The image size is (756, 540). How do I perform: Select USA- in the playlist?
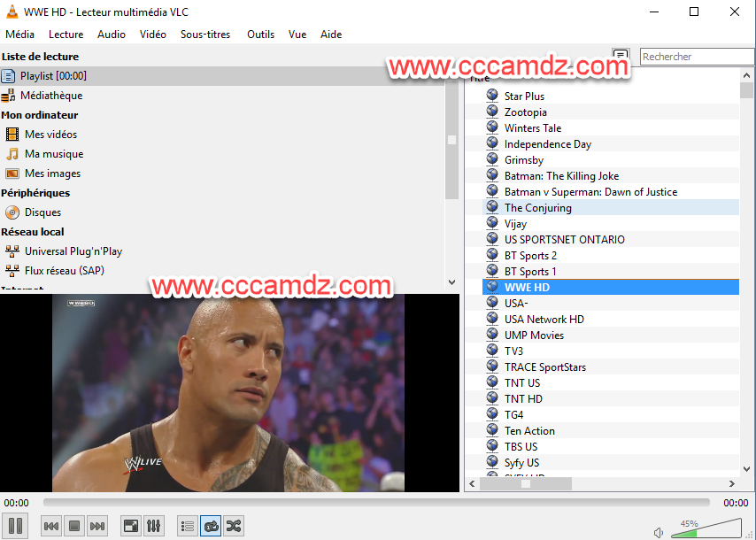coord(611,304)
